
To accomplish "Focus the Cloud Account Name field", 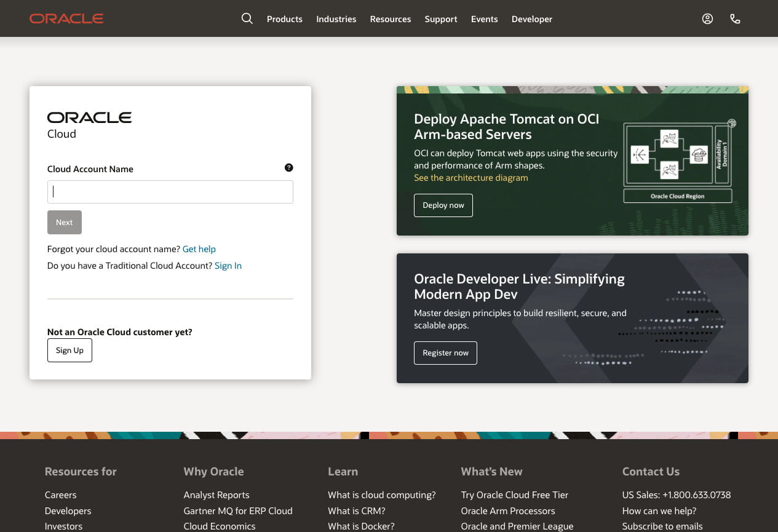I will pyautogui.click(x=170, y=192).
